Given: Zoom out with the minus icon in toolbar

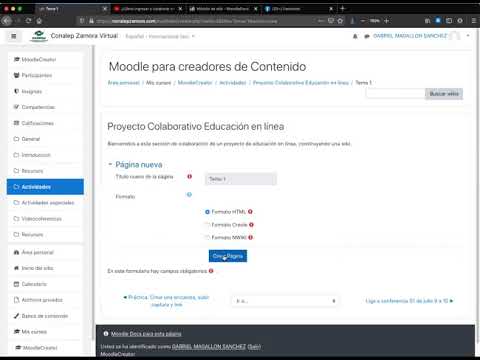Looking at the screenshot, I should pyautogui.click(x=363, y=21).
